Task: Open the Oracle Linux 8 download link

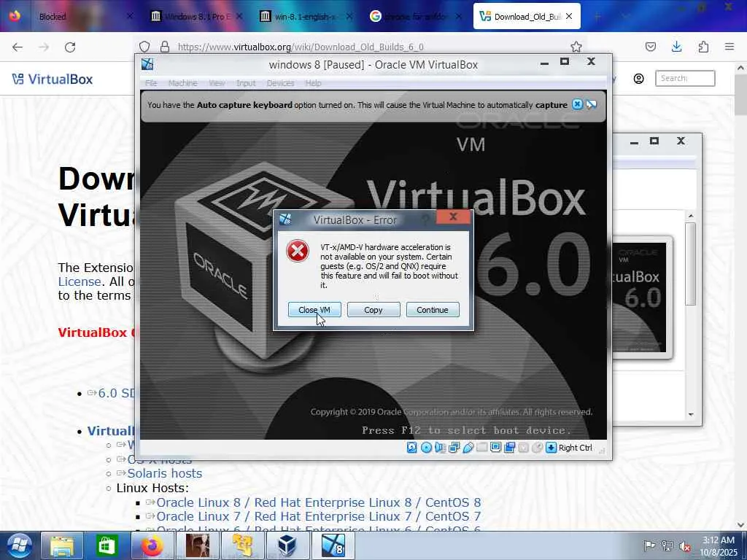Action: 318,502
